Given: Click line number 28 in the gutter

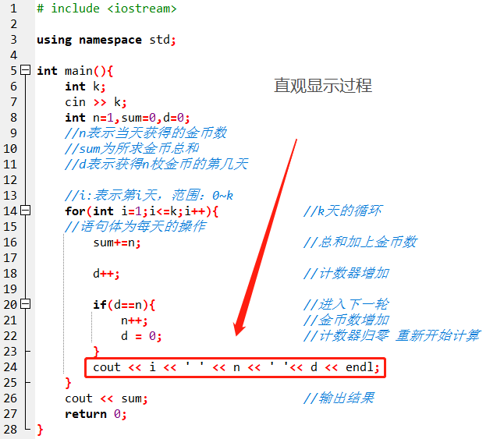Looking at the screenshot, I should 10,430.
